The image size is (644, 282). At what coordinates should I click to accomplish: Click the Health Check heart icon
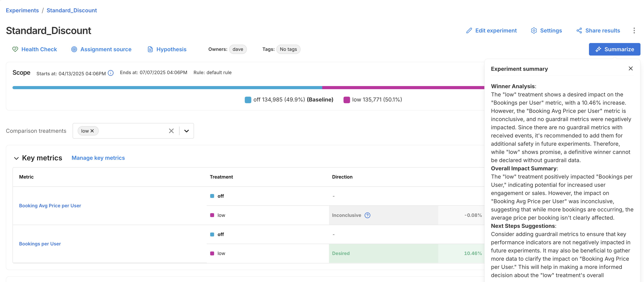[x=15, y=49]
